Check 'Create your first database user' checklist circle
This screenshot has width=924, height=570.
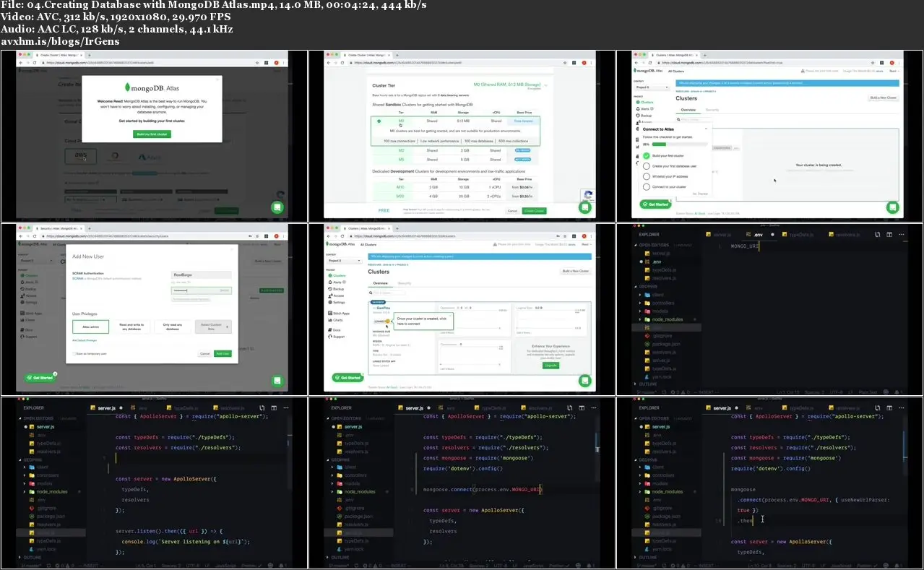pos(646,166)
